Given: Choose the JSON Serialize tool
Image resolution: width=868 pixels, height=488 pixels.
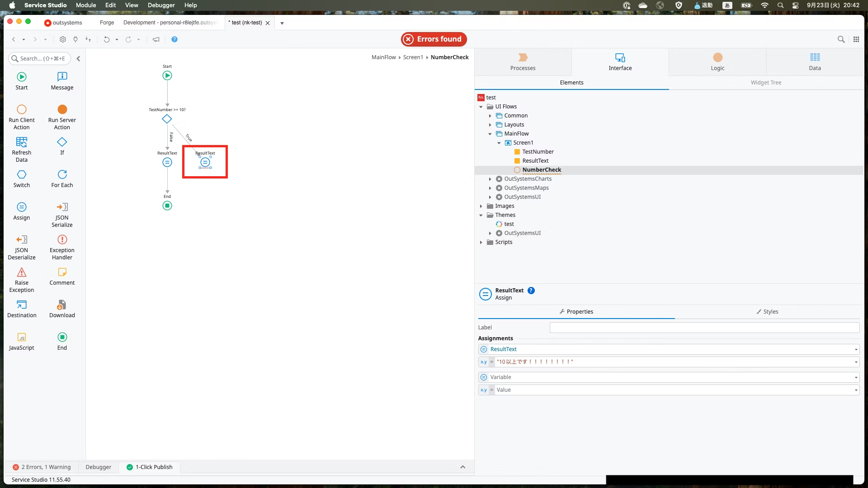Looking at the screenshot, I should tap(62, 207).
